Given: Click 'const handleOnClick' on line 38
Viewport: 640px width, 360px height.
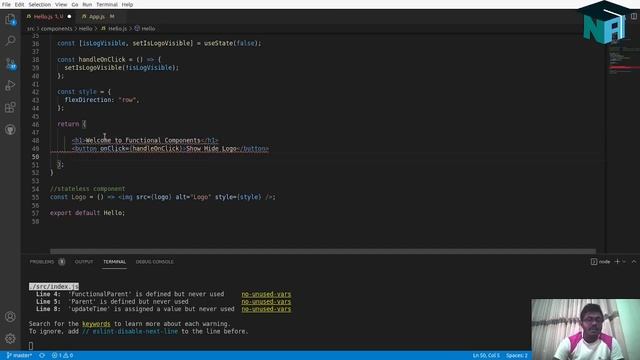Looking at the screenshot, I should point(91,60).
